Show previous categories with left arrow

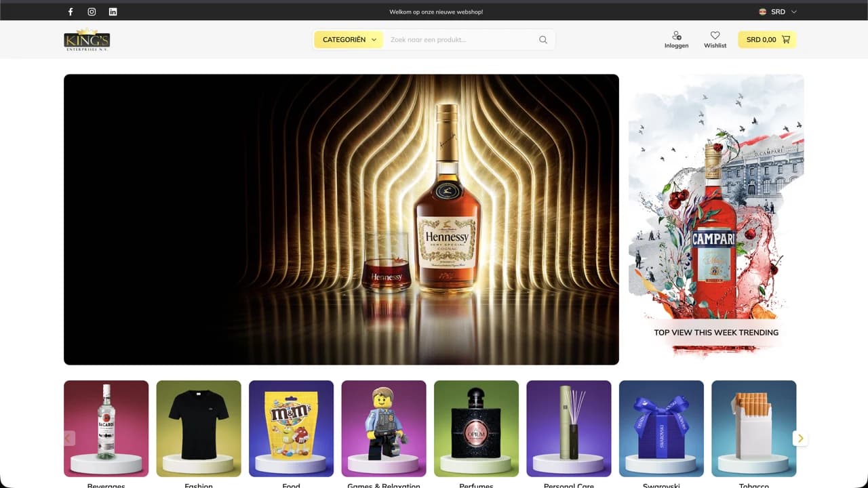pos(68,439)
